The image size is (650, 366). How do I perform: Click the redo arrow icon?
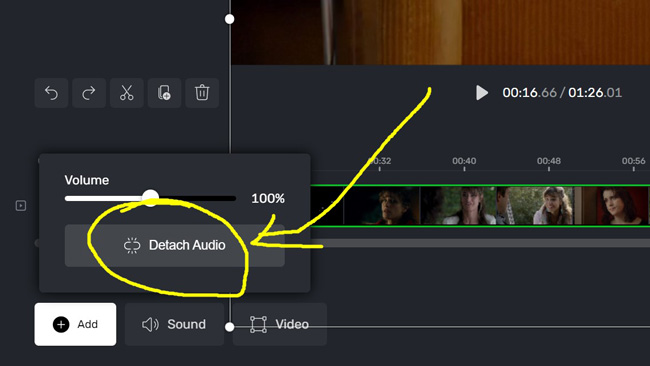pyautogui.click(x=89, y=93)
